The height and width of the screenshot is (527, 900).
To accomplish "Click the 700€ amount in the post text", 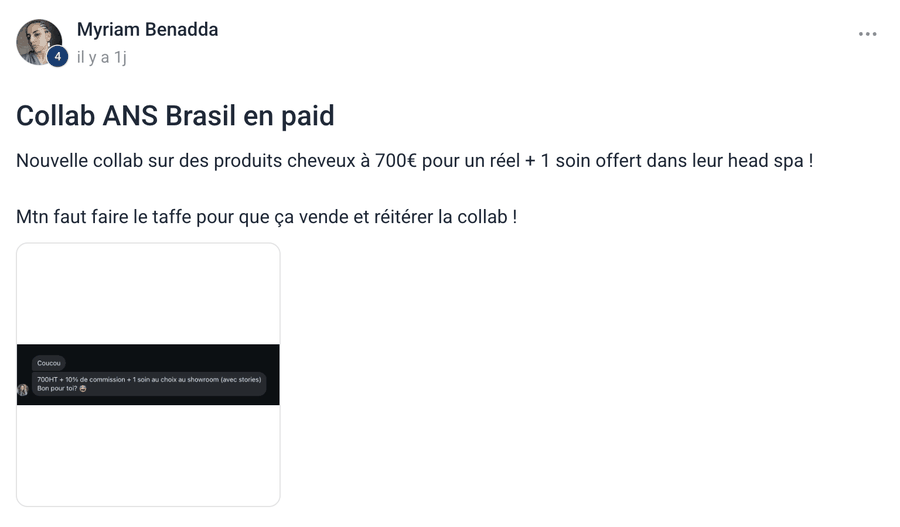I will (x=395, y=161).
